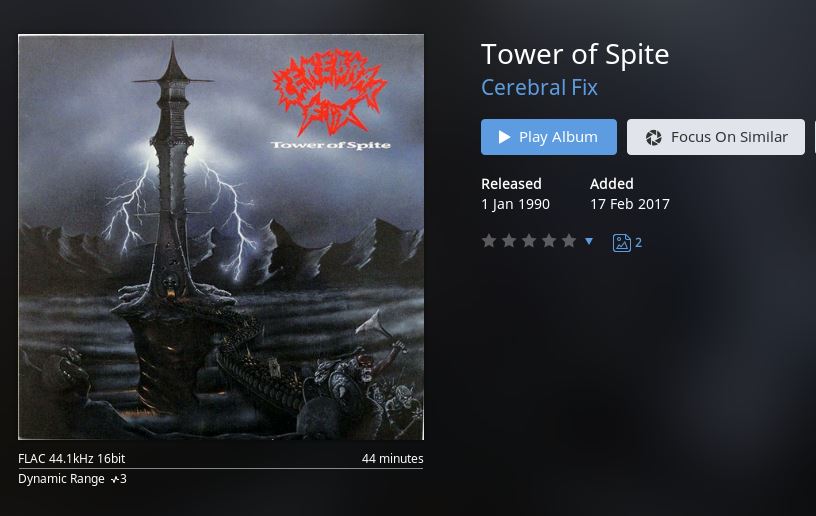This screenshot has height=516, width=816.
Task: Click the Tower of Spite album title
Action: (575, 54)
